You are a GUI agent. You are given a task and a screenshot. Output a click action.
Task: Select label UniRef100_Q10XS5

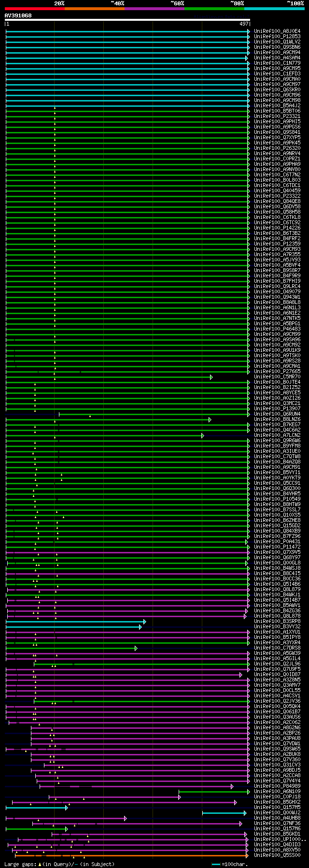(277, 515)
